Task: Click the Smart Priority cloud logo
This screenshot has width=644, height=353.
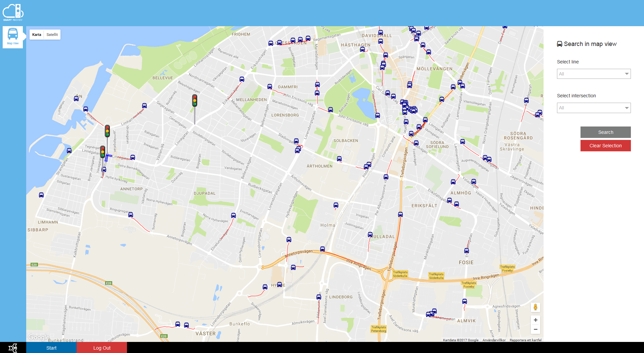Action: (x=13, y=12)
